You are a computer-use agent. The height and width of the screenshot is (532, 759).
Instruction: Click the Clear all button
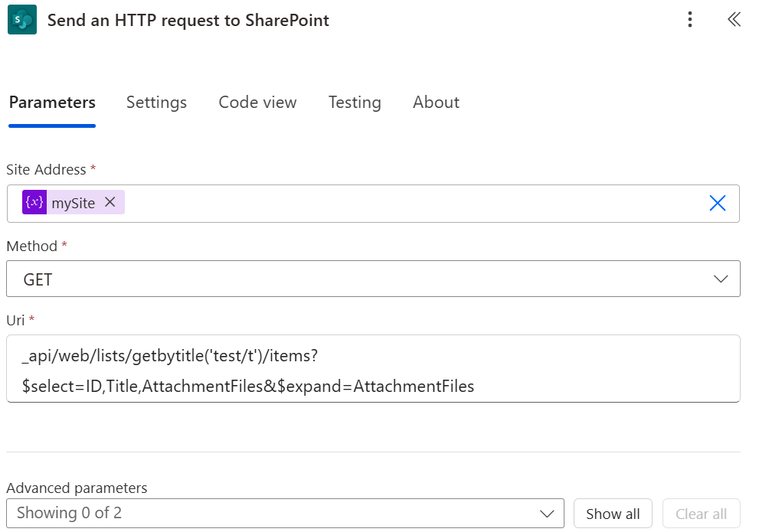pyautogui.click(x=701, y=514)
